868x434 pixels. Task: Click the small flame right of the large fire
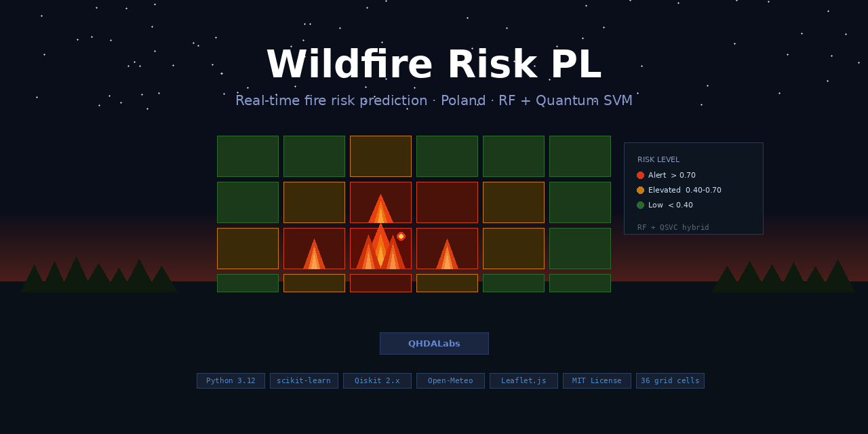pyautogui.click(x=447, y=254)
